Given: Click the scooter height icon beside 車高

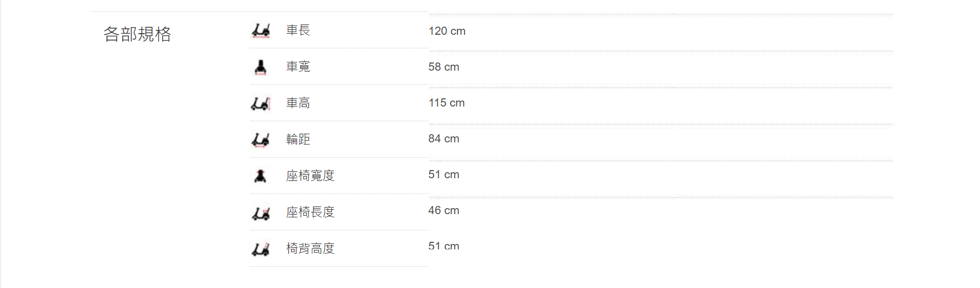Looking at the screenshot, I should (260, 103).
